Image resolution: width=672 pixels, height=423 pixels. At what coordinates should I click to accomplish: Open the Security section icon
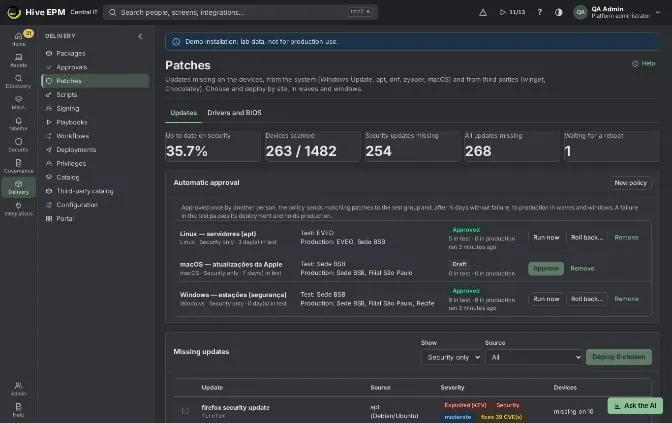click(x=18, y=145)
